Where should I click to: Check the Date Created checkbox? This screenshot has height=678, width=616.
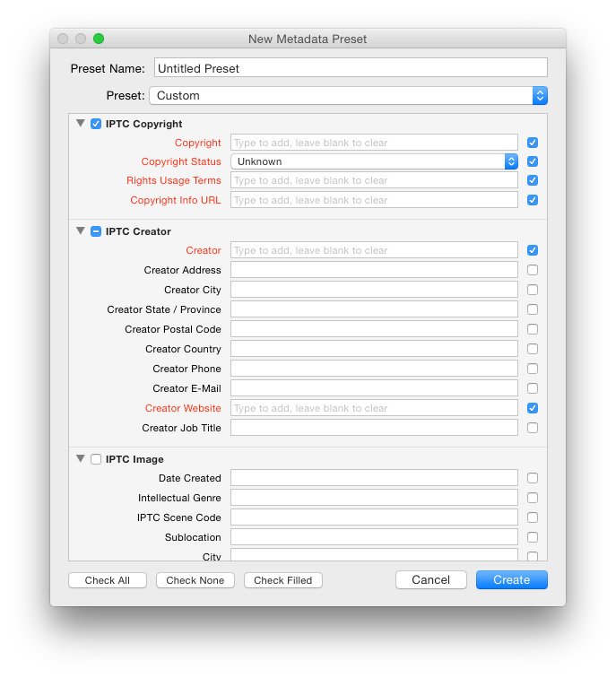click(x=533, y=478)
